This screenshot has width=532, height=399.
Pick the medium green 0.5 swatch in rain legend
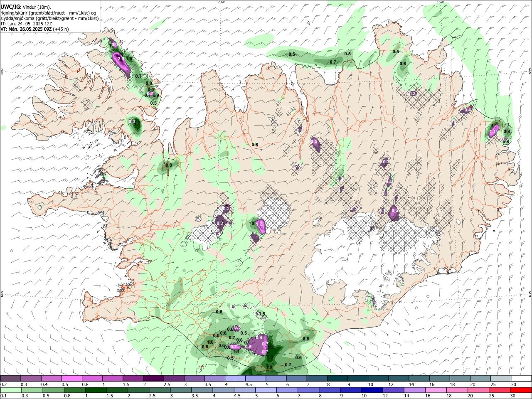click(x=53, y=390)
